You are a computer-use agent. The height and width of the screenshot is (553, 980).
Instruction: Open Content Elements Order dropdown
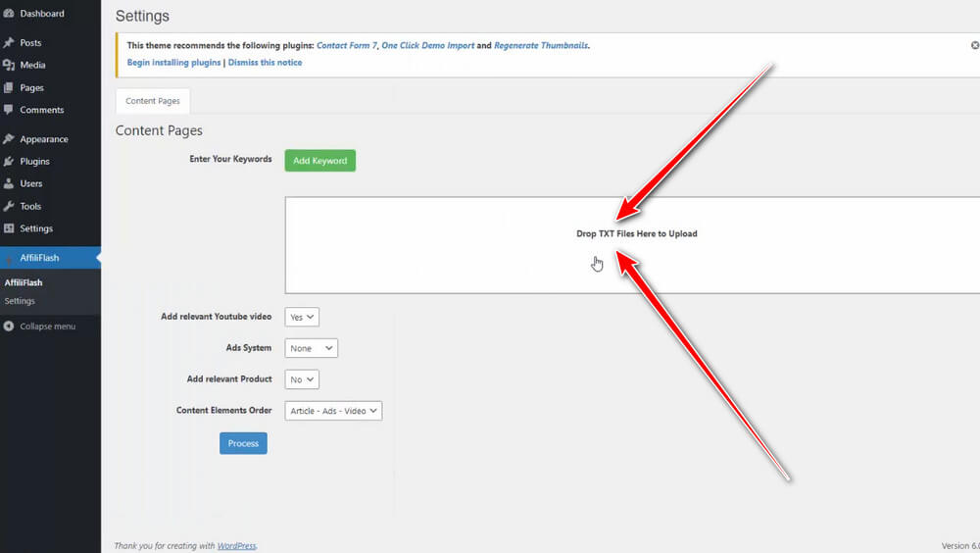333,411
